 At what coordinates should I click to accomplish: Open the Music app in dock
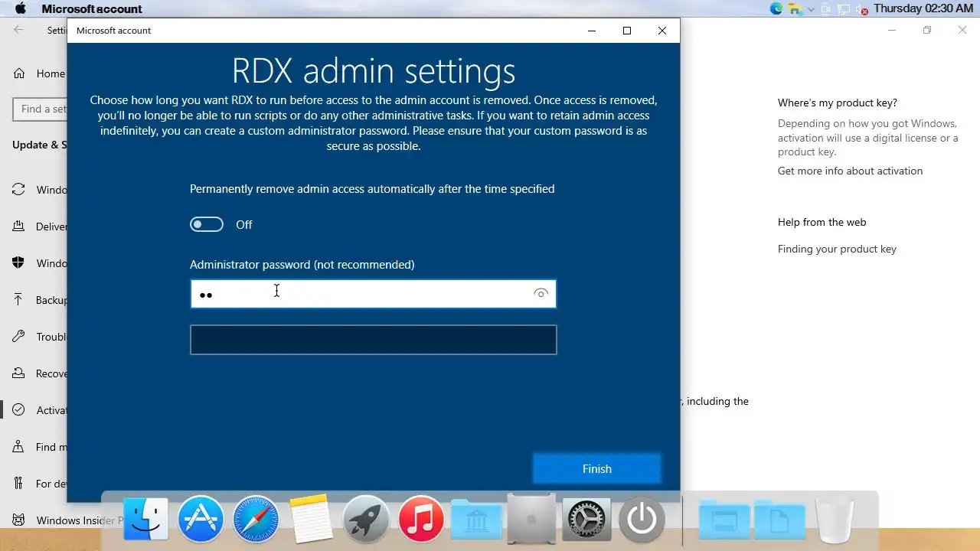click(421, 519)
